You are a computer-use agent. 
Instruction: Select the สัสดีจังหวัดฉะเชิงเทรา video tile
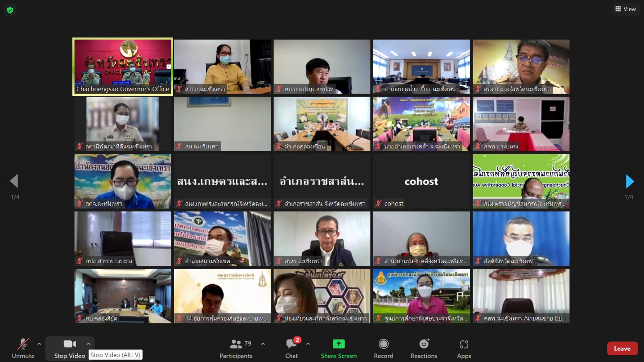[521, 238]
